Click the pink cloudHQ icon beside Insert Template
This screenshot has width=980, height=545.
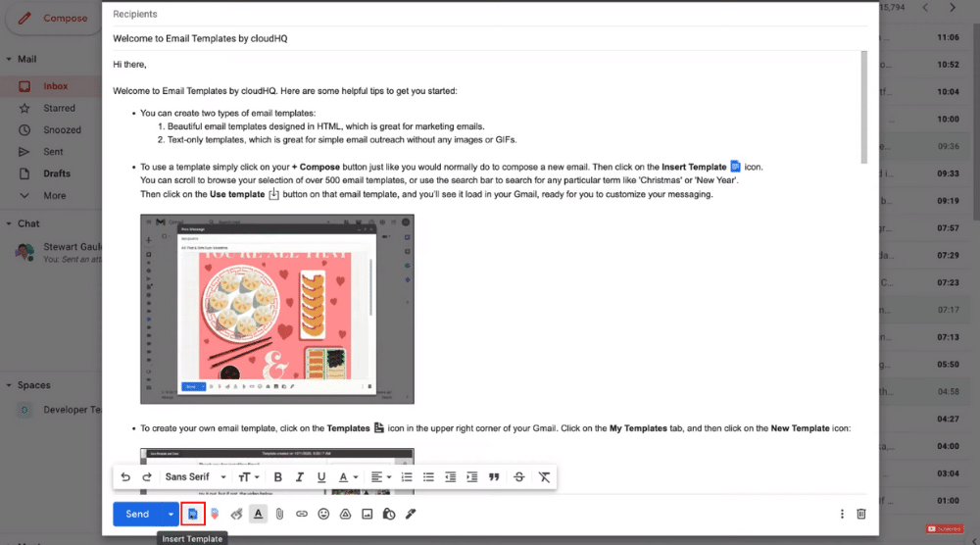[215, 514]
